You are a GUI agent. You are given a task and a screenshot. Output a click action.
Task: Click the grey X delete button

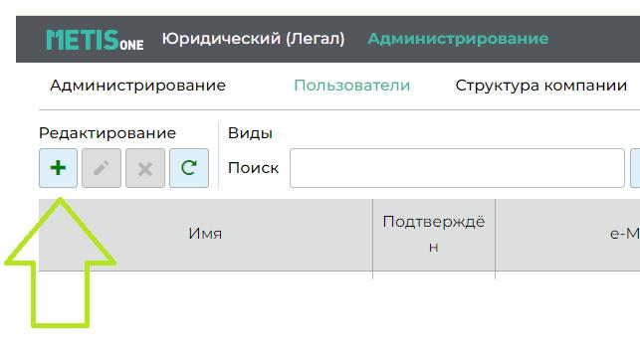coord(145,168)
